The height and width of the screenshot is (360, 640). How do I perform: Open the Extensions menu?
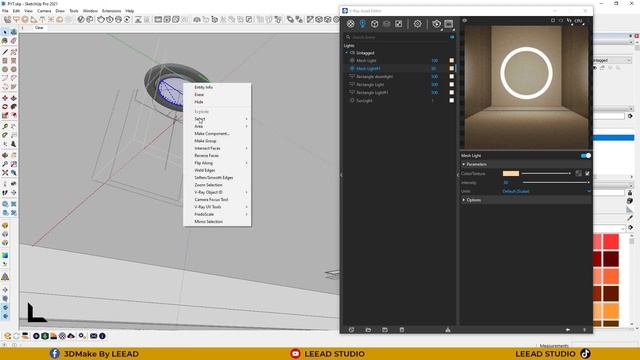pyautogui.click(x=111, y=11)
